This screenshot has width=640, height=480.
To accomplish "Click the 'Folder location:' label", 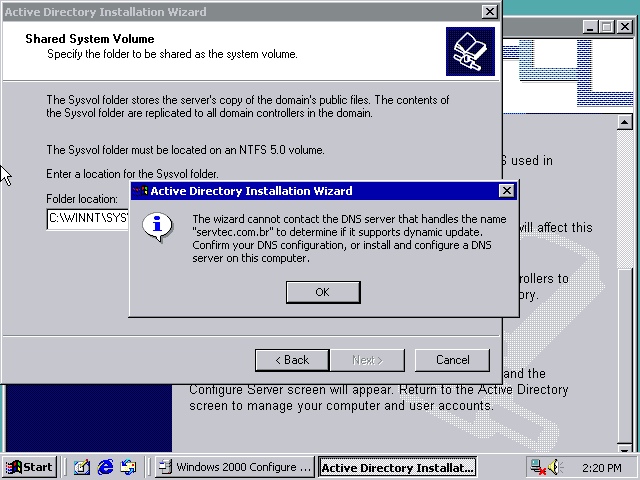I will coord(82,199).
